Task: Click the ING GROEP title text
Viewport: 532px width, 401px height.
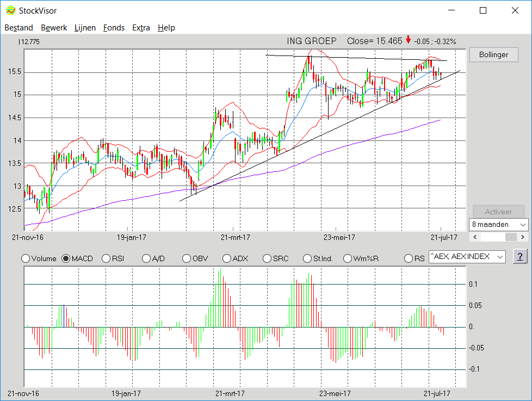Action: [x=312, y=41]
